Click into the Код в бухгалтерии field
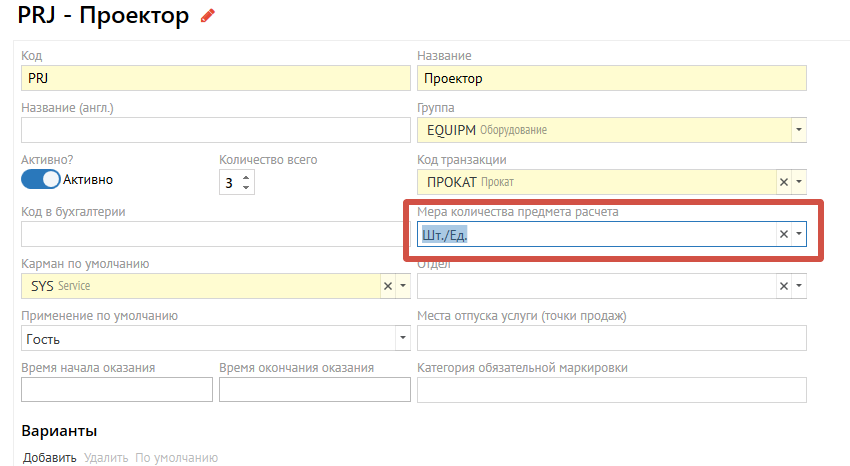 click(215, 234)
